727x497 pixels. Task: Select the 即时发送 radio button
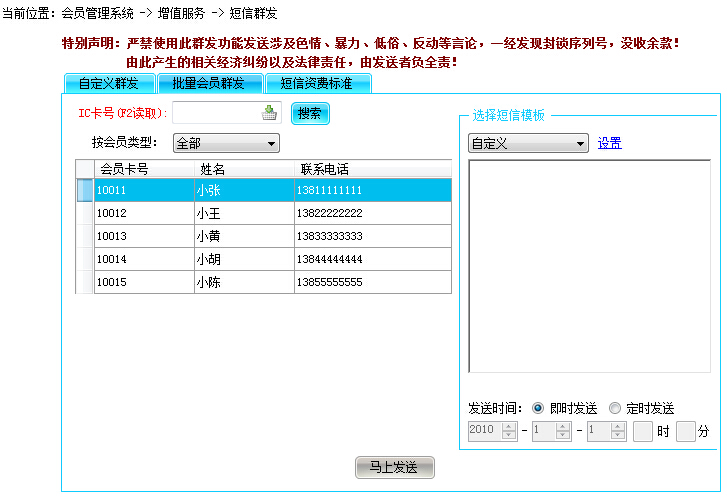click(538, 408)
